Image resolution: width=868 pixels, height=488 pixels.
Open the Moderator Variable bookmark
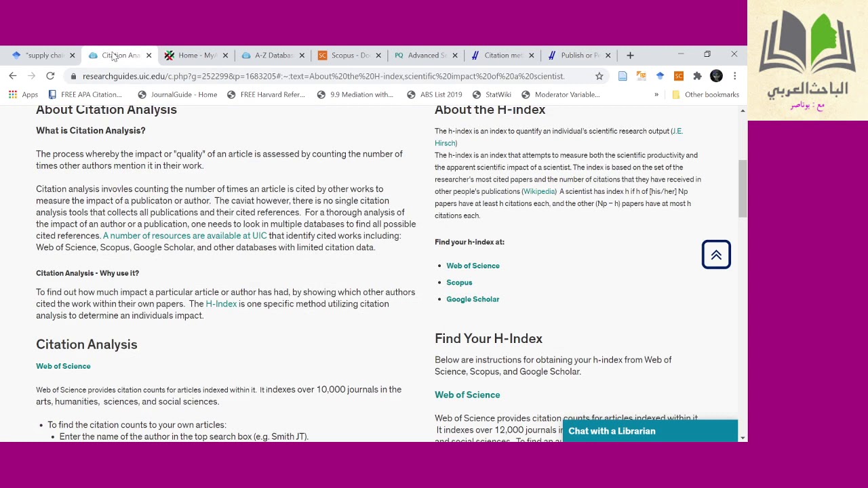coord(560,94)
